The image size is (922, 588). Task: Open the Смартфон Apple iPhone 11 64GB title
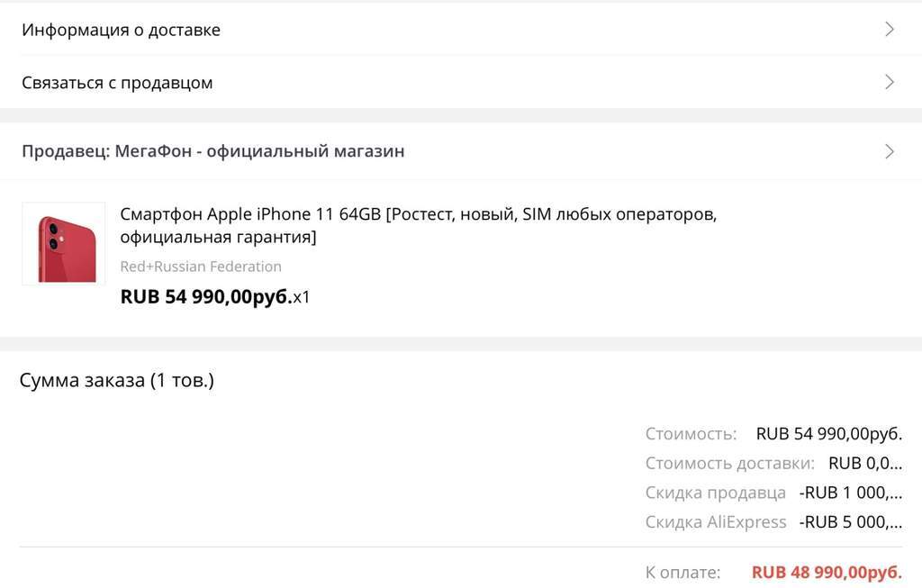coord(418,226)
